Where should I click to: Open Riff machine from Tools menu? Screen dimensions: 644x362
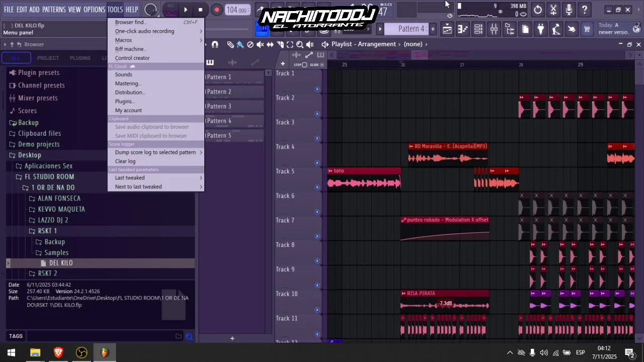[156, 49]
